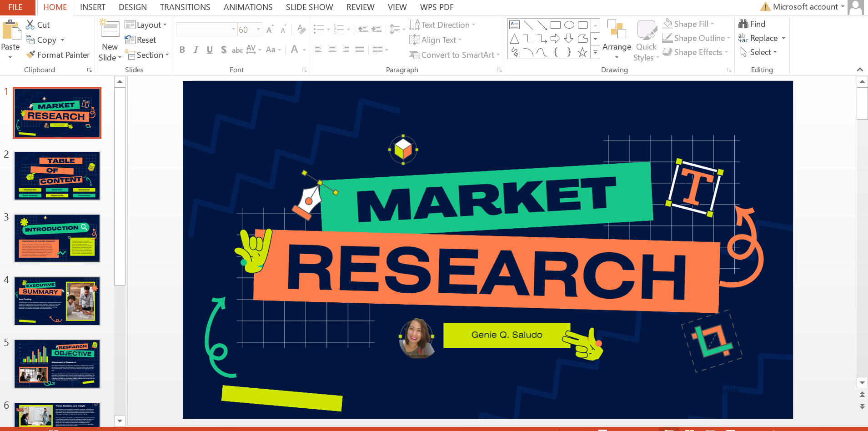Select the Text Box shape
Image resolution: width=868 pixels, height=431 pixels.
(514, 25)
